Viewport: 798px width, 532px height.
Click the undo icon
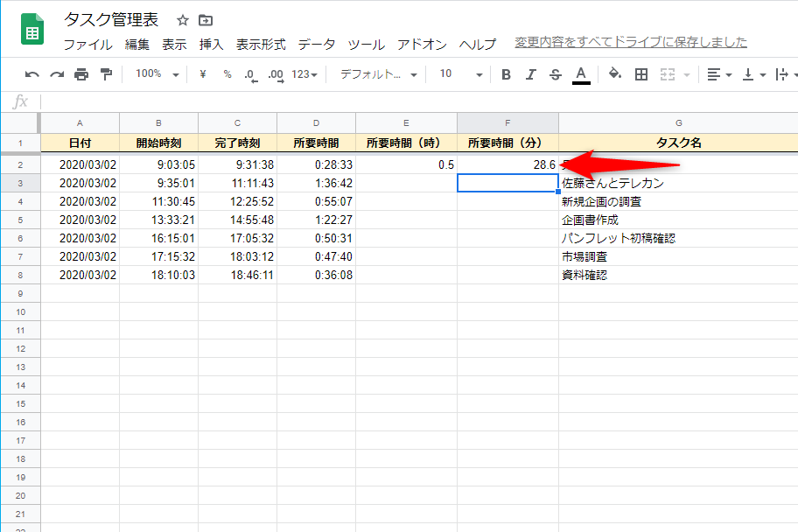32,74
